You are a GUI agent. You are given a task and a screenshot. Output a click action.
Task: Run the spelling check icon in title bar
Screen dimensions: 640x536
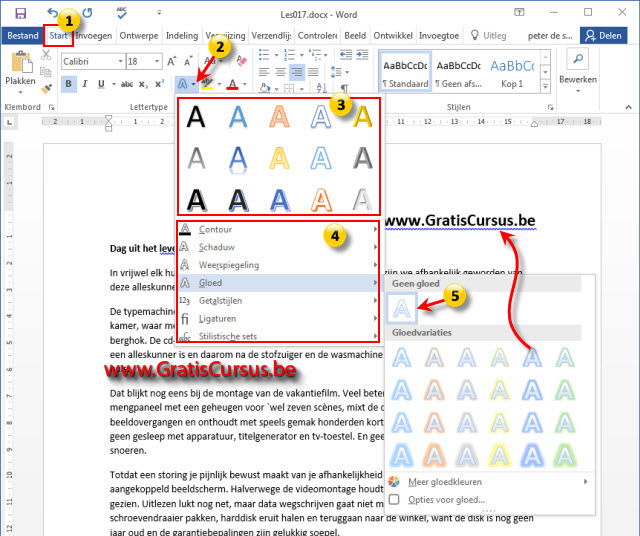[x=122, y=13]
